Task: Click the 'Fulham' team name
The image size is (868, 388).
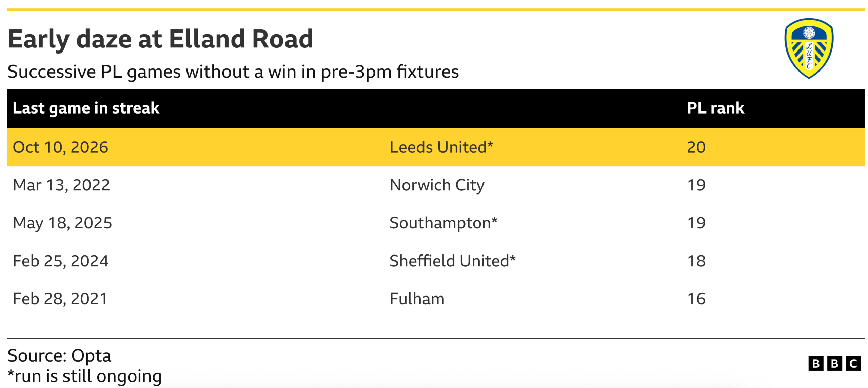Action: (x=417, y=299)
